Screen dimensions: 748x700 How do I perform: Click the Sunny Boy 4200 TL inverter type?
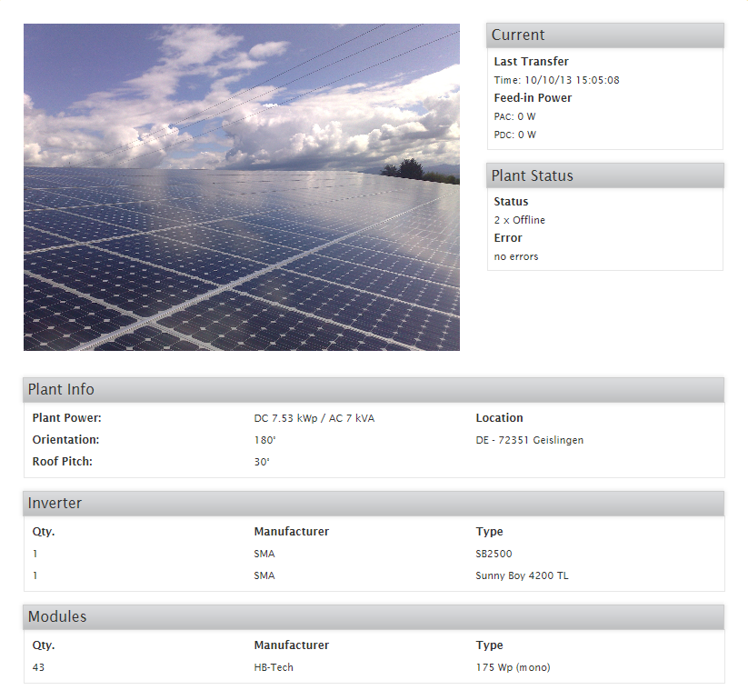coord(522,575)
